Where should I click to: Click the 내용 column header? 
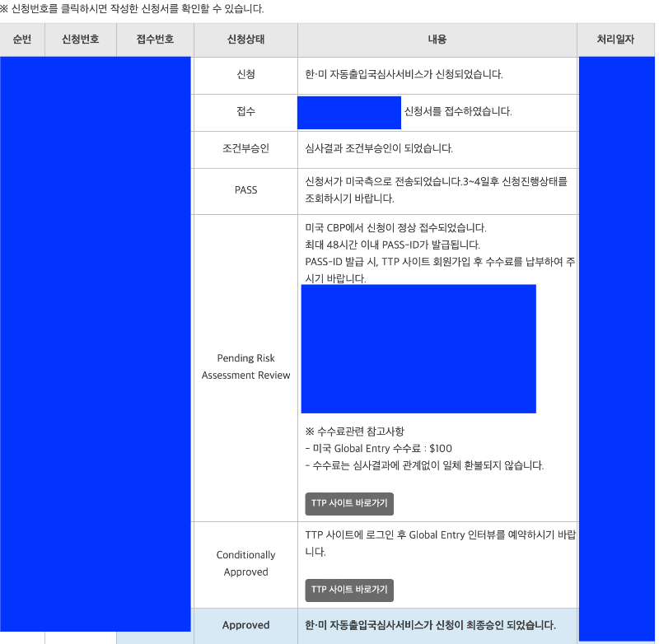437,40
